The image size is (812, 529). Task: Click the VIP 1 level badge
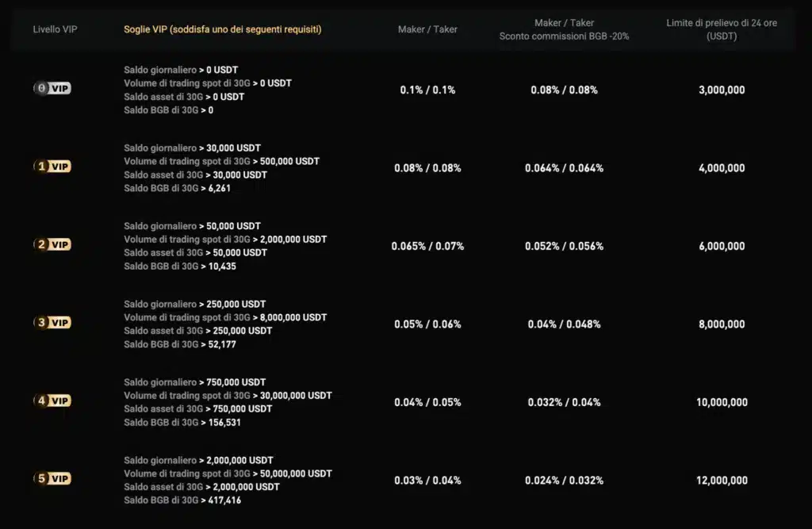click(52, 167)
